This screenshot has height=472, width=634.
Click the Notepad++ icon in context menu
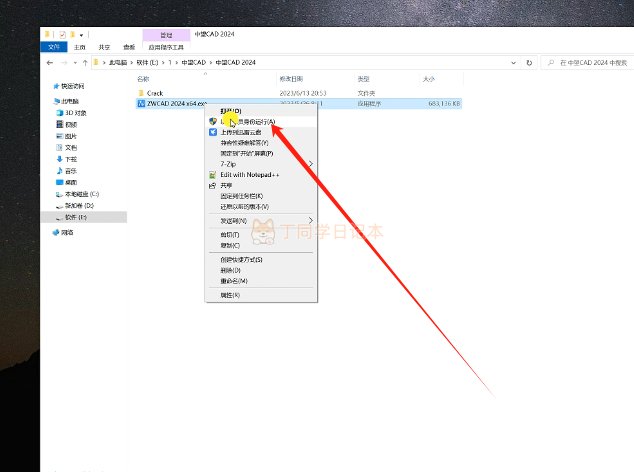pos(213,175)
